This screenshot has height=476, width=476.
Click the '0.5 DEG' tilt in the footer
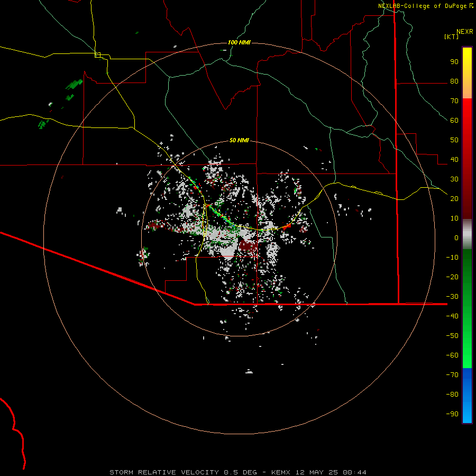pos(241,472)
